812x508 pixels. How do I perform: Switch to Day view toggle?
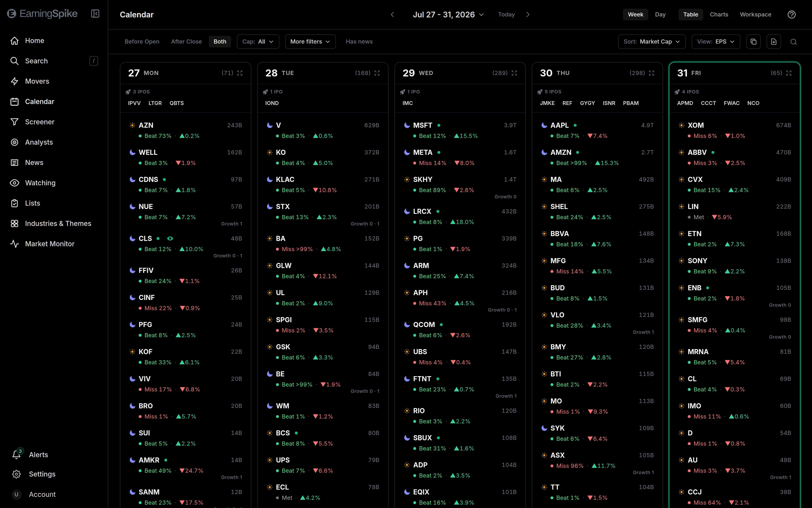tap(660, 15)
